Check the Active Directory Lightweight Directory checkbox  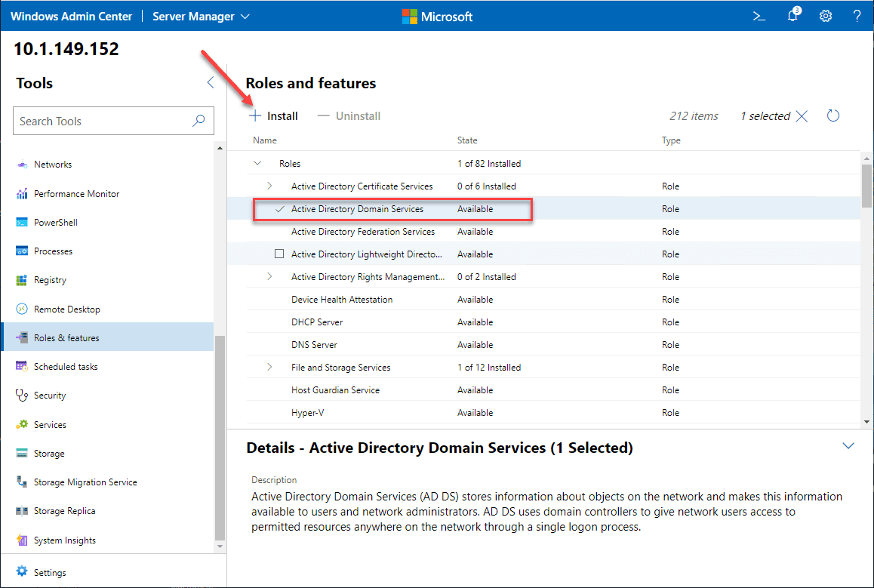click(279, 254)
